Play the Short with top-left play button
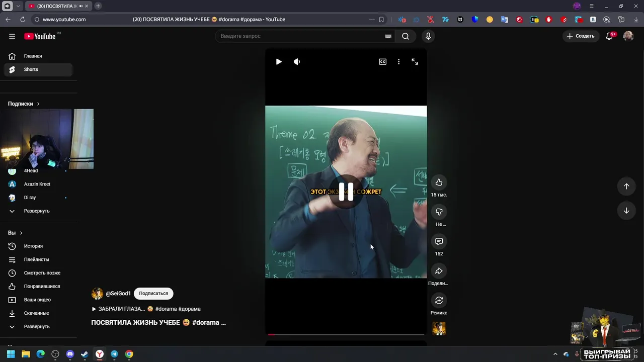This screenshot has width=644, height=362. (279, 62)
